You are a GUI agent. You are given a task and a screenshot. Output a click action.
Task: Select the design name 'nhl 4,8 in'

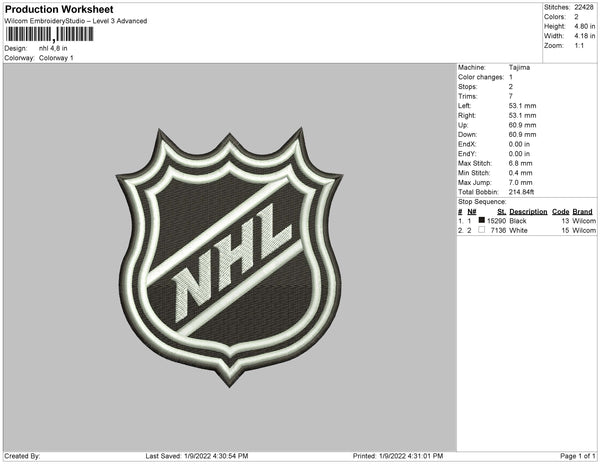(53, 48)
